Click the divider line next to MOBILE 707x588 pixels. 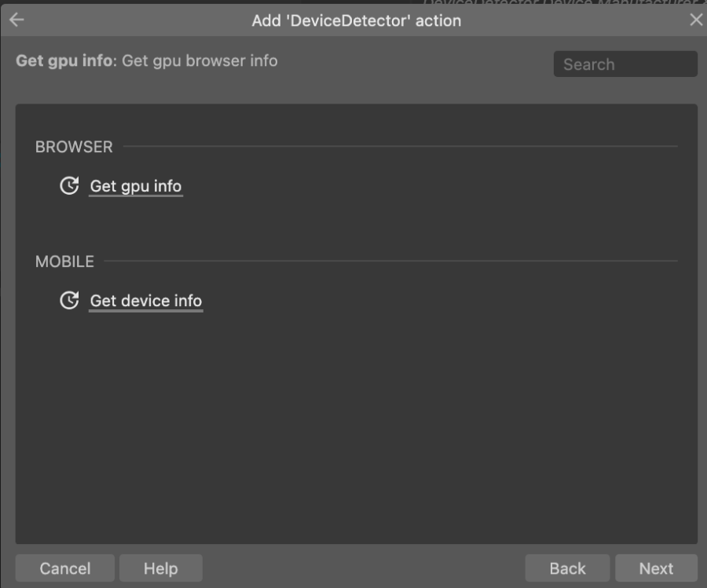(x=391, y=261)
